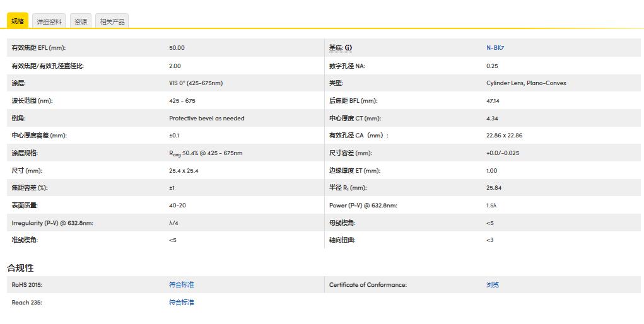Click Irregularity value λ/4
Screen dimensions: 644x324
[x=173, y=223]
